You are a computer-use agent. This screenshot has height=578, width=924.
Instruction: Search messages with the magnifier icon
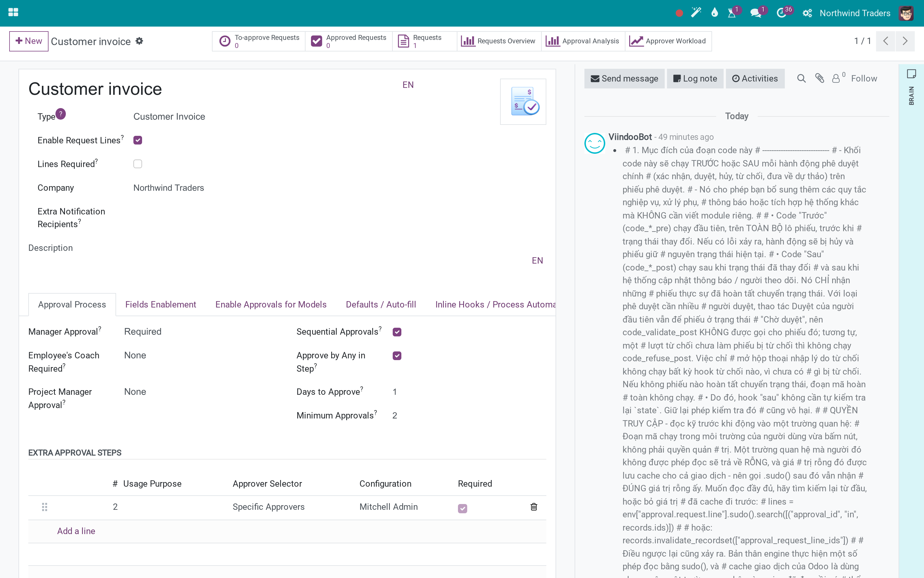pyautogui.click(x=802, y=78)
